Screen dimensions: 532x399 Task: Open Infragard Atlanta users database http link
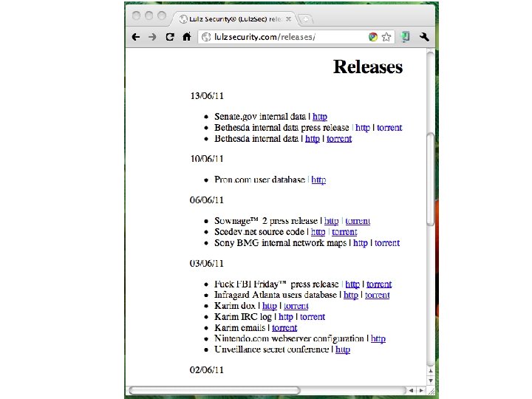coord(351,295)
